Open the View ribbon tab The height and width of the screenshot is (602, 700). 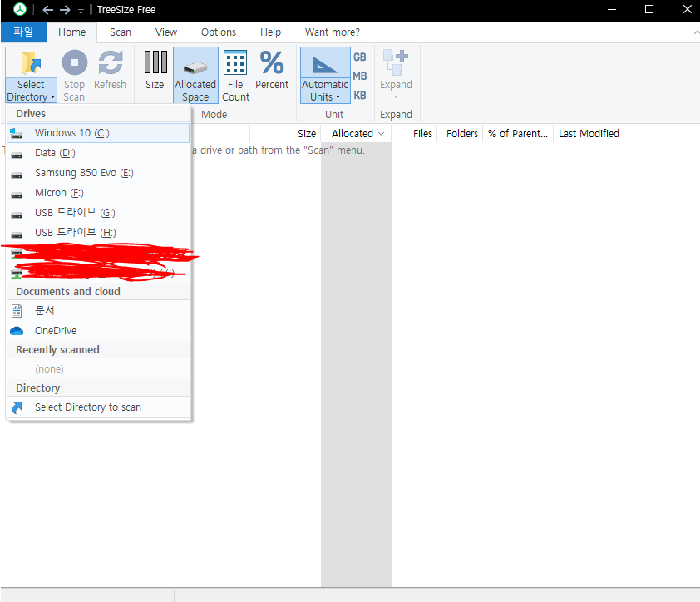click(x=166, y=32)
